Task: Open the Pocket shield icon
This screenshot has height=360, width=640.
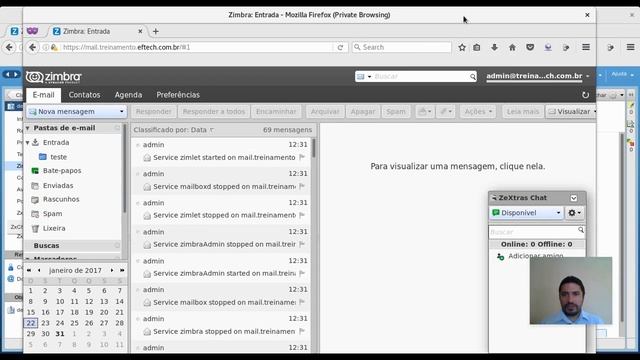Action: pyautogui.click(x=530, y=47)
